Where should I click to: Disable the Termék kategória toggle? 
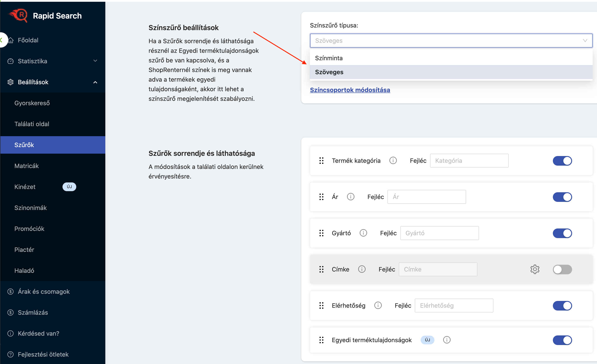562,161
